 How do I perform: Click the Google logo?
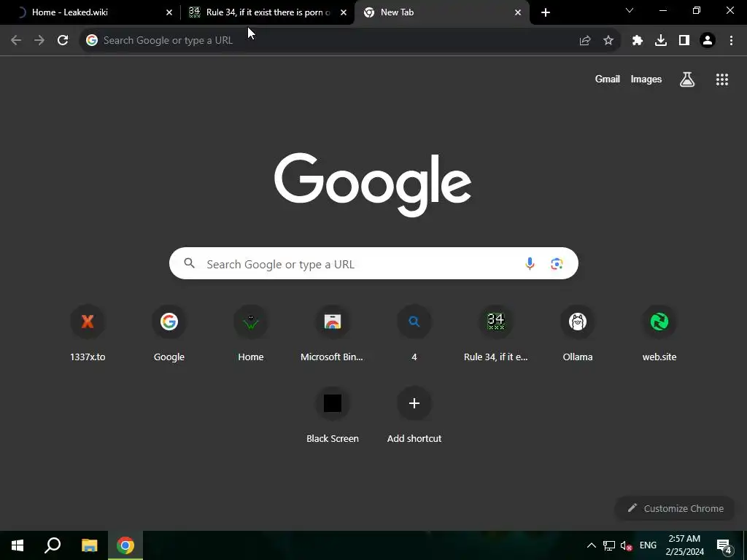(373, 184)
